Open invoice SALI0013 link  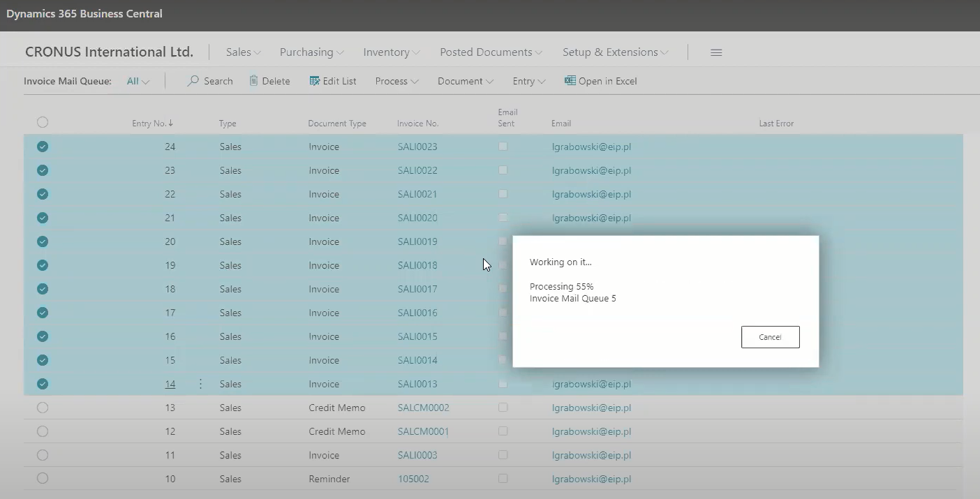click(417, 384)
